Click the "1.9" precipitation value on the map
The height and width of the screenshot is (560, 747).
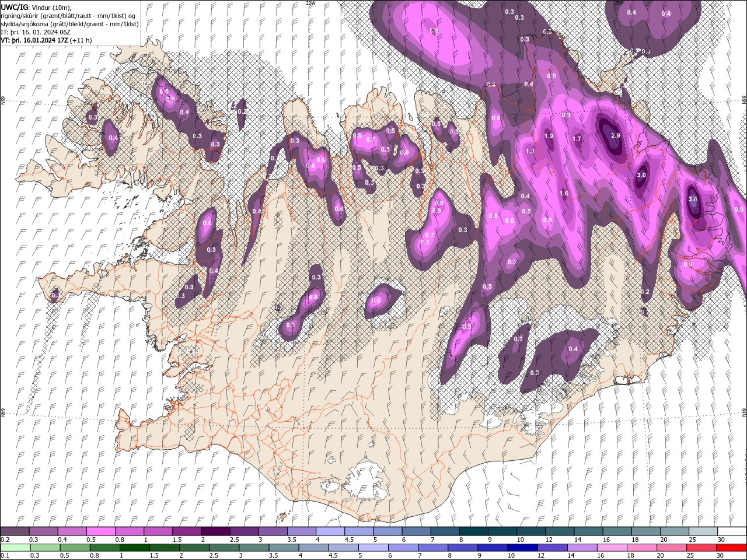549,136
